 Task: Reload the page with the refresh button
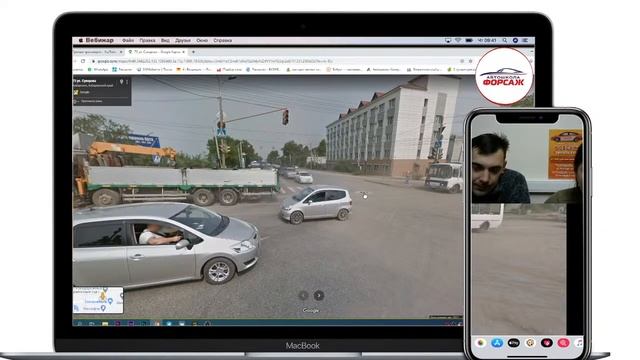[83, 61]
